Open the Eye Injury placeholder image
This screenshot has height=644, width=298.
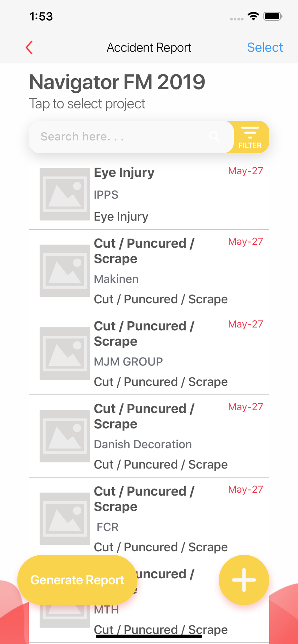coord(65,194)
